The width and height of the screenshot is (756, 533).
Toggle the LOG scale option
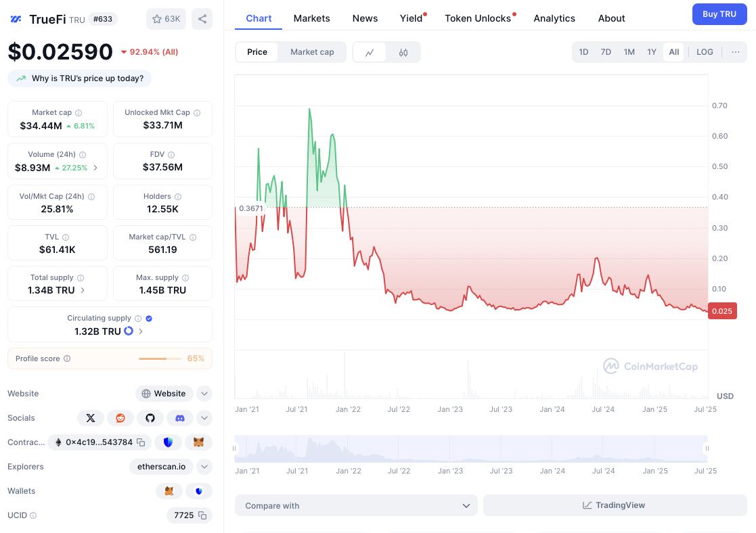click(x=705, y=52)
